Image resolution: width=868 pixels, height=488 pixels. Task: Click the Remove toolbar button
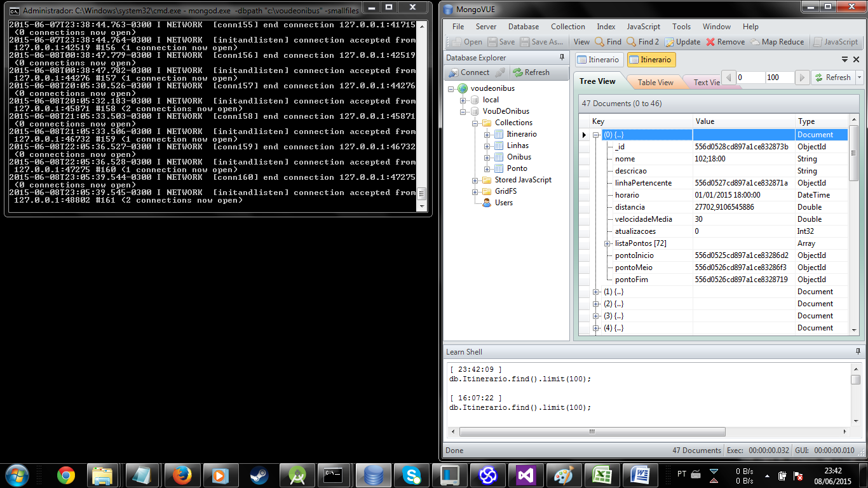point(726,42)
